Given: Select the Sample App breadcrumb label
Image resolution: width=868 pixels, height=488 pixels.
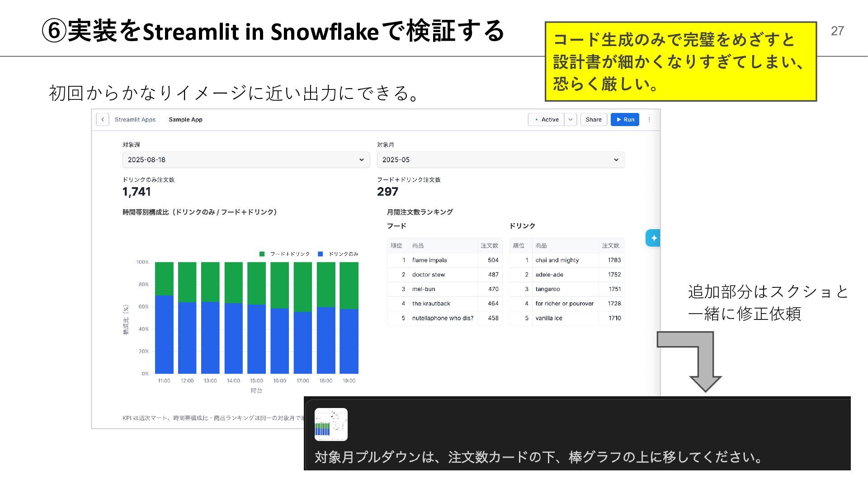Looking at the screenshot, I should pyautogui.click(x=185, y=120).
